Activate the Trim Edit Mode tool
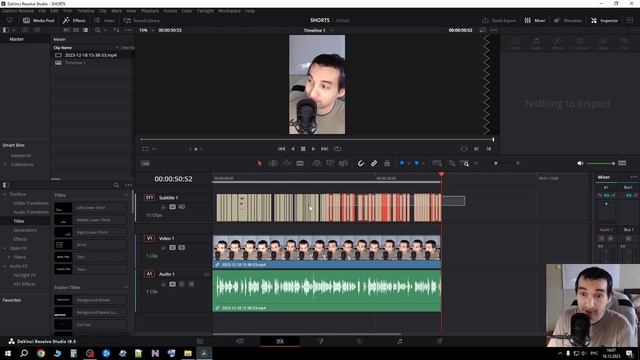 point(273,163)
